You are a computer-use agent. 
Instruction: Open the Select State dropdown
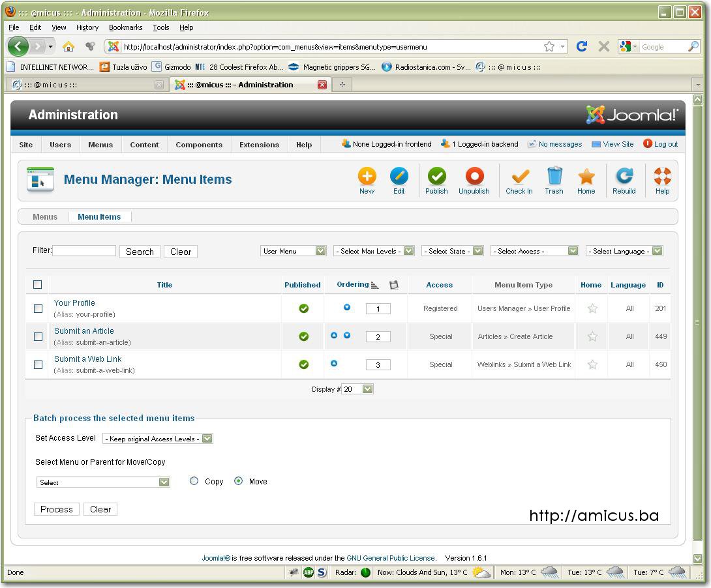(453, 251)
